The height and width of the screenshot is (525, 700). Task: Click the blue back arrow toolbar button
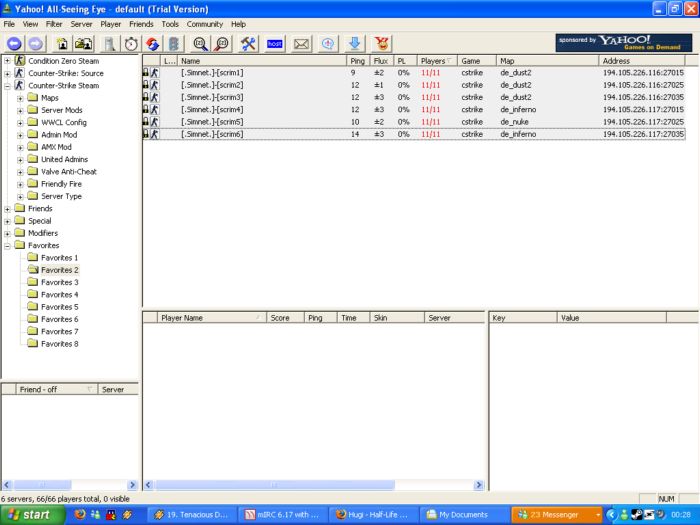click(x=14, y=44)
